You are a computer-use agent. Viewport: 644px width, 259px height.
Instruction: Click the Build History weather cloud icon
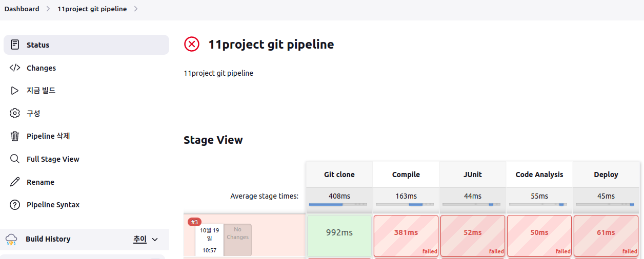tap(11, 239)
